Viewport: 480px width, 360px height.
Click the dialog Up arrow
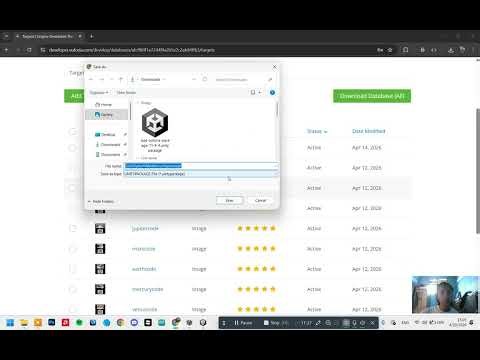pyautogui.click(x=121, y=79)
